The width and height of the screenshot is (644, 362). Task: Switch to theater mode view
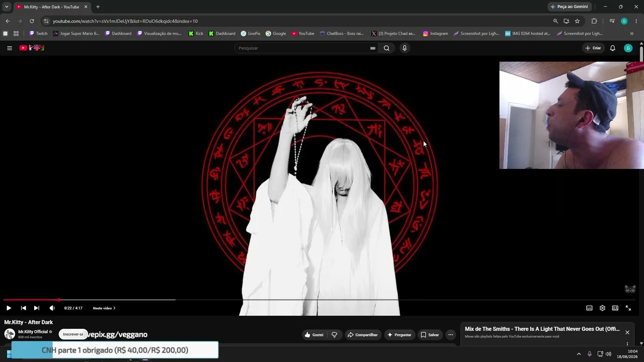615,308
